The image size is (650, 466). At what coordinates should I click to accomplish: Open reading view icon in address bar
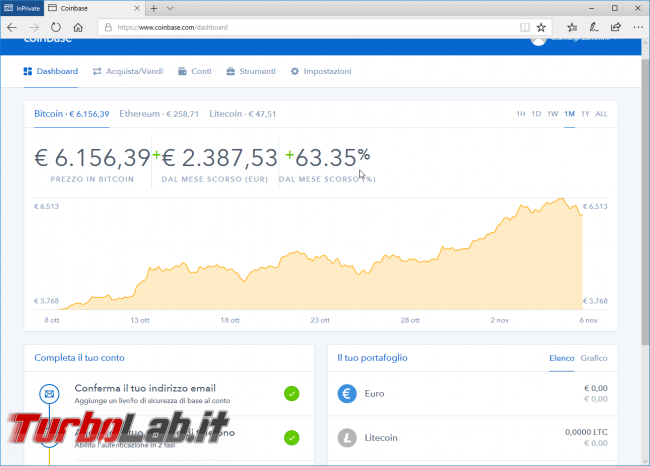coord(525,27)
